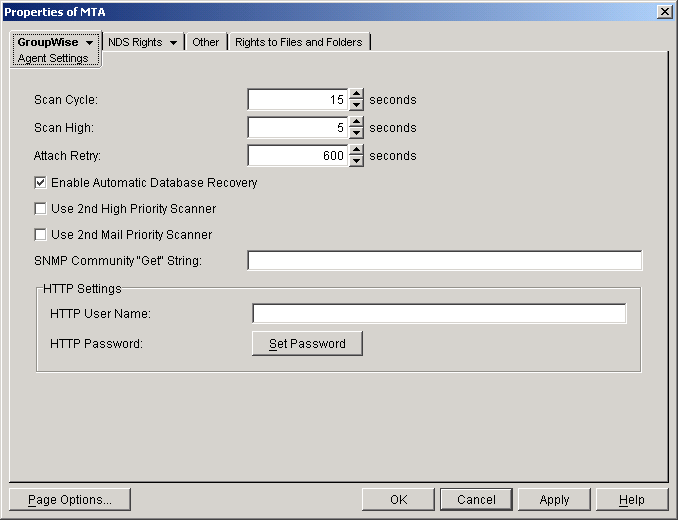Click the Attach Retry value field
This screenshot has width=678, height=520.
pos(298,156)
